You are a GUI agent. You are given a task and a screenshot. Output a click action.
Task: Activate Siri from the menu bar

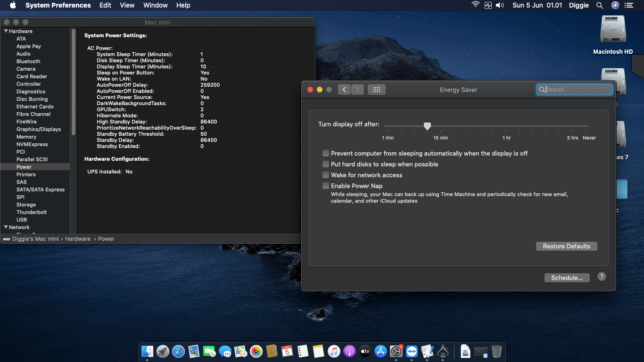click(615, 5)
